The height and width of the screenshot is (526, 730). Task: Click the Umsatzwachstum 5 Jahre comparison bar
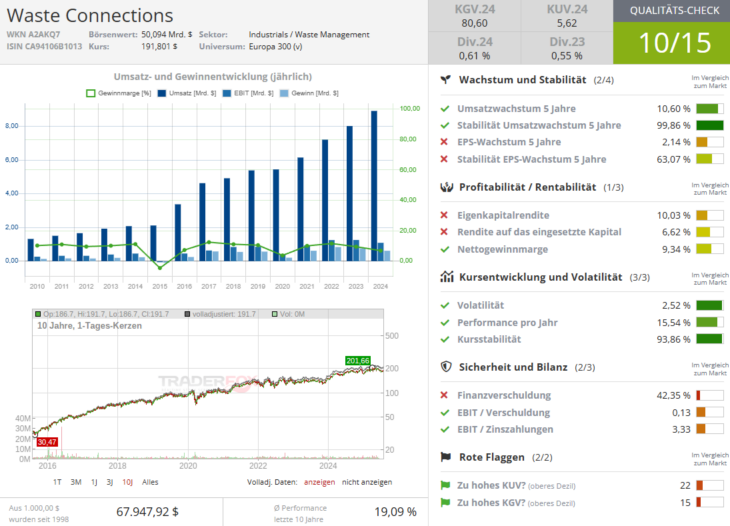click(x=710, y=109)
